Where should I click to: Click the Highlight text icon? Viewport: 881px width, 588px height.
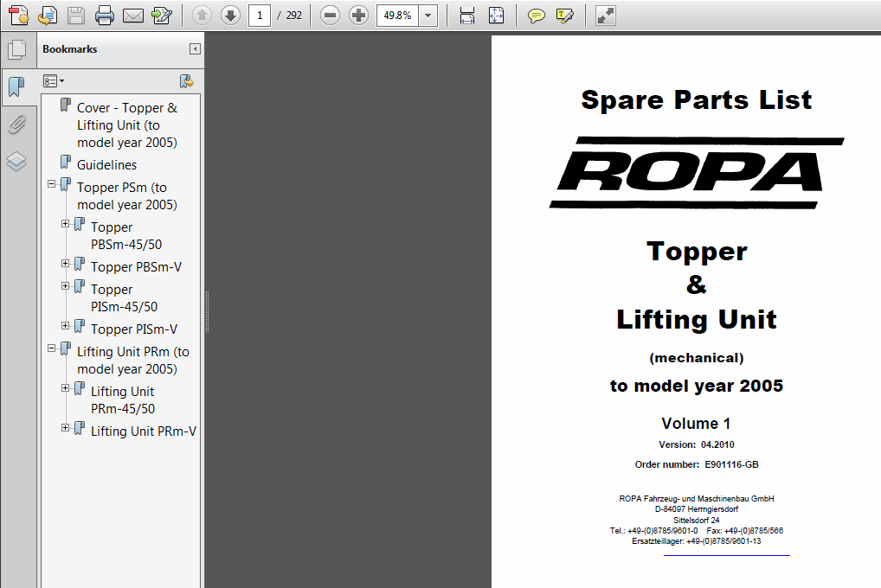click(564, 16)
